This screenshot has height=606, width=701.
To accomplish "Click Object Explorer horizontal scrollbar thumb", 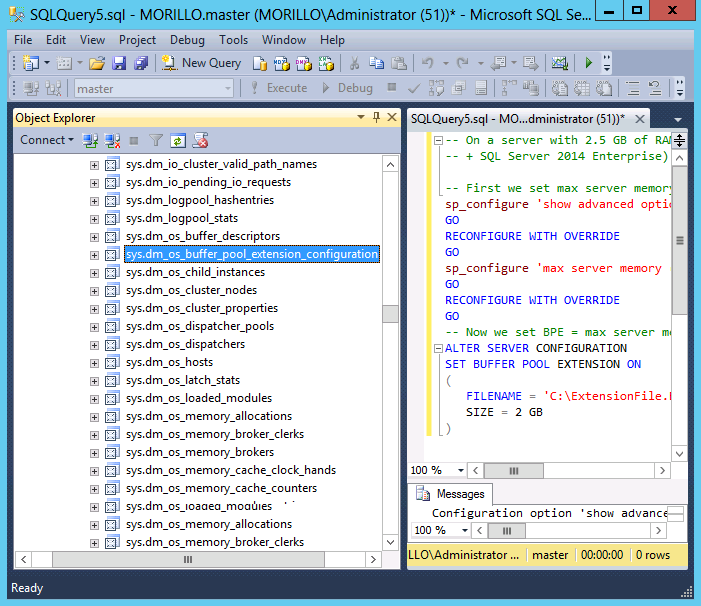I will coord(188,559).
